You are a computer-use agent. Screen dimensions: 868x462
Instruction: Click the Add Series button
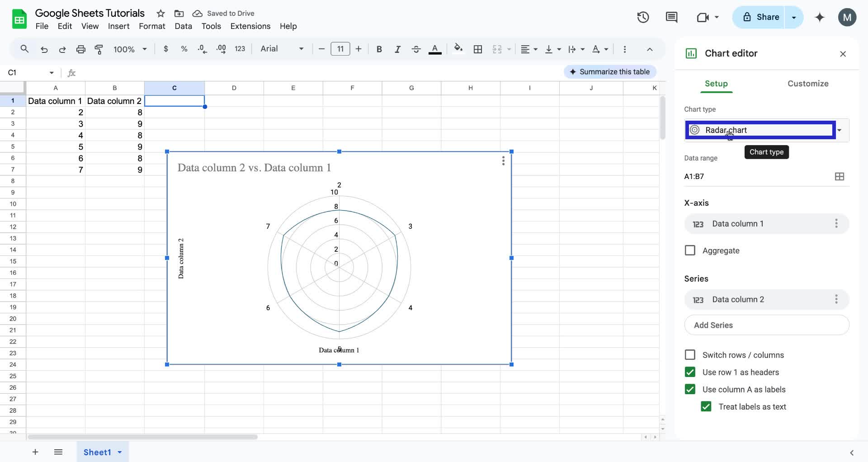point(767,325)
